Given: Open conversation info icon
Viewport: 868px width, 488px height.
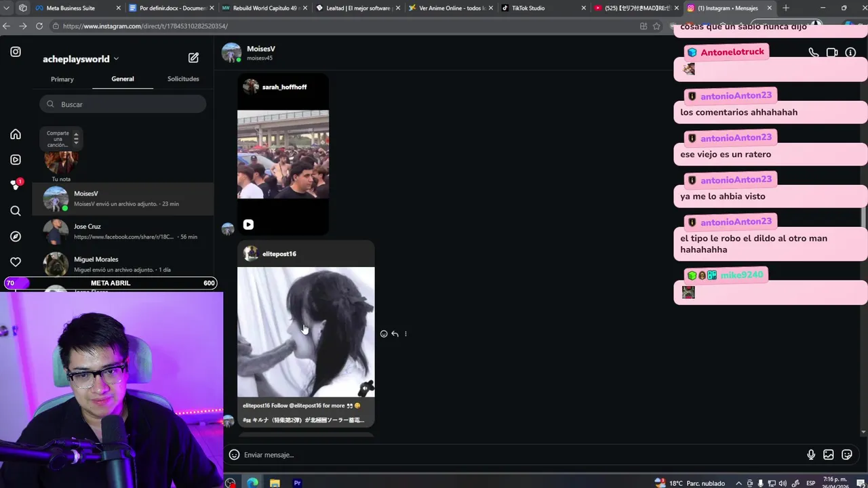Looking at the screenshot, I should [x=850, y=52].
